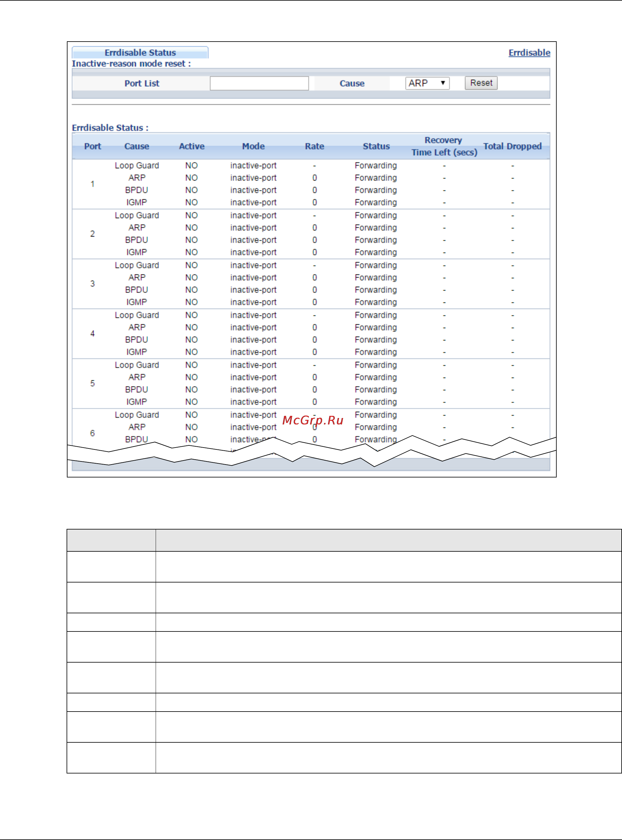This screenshot has height=840, width=622.
Task: Click BPDU cause for port 2
Action: click(137, 240)
